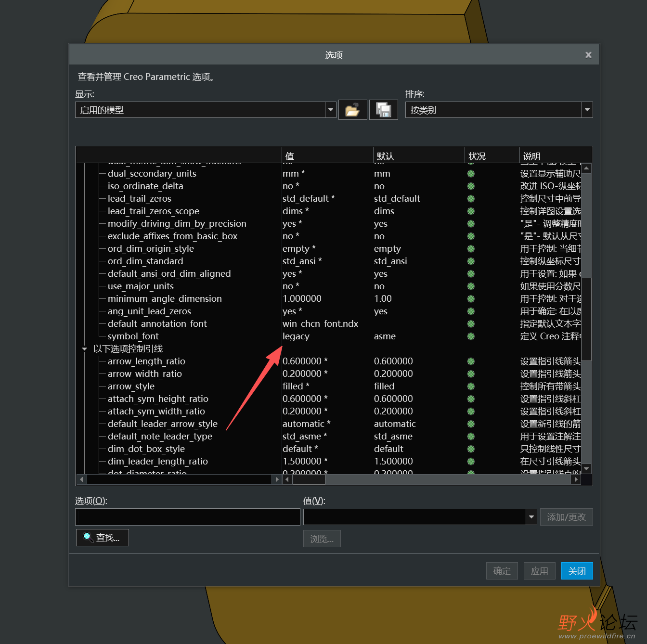The height and width of the screenshot is (644, 647).
Task: Click the 确定 button
Action: coord(502,571)
